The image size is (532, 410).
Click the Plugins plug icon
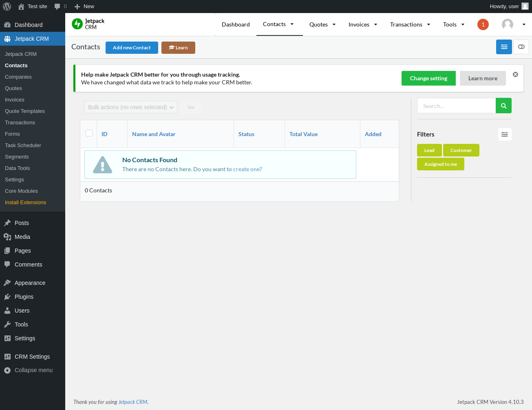click(x=7, y=297)
